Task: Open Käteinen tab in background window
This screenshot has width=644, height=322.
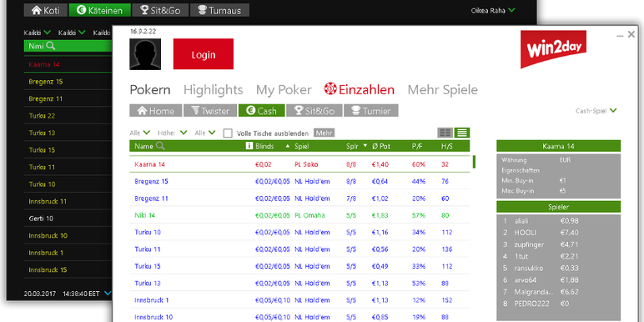Action: [100, 10]
